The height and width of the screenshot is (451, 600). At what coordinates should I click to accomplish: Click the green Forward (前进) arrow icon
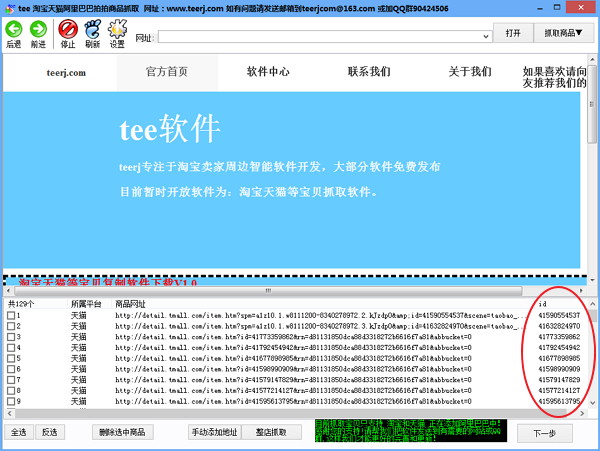(38, 29)
